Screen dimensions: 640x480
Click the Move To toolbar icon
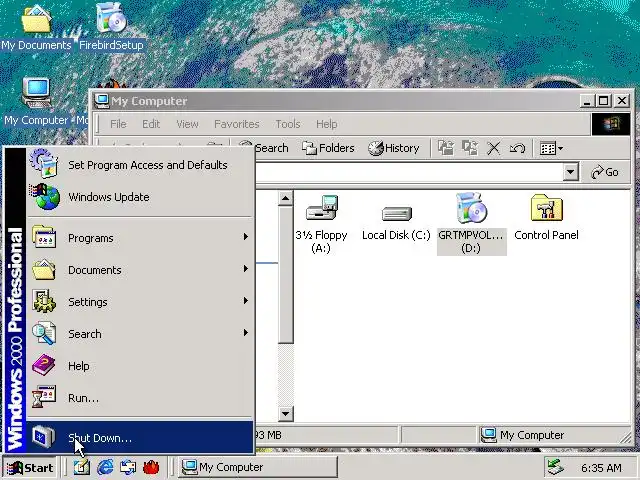coord(446,148)
